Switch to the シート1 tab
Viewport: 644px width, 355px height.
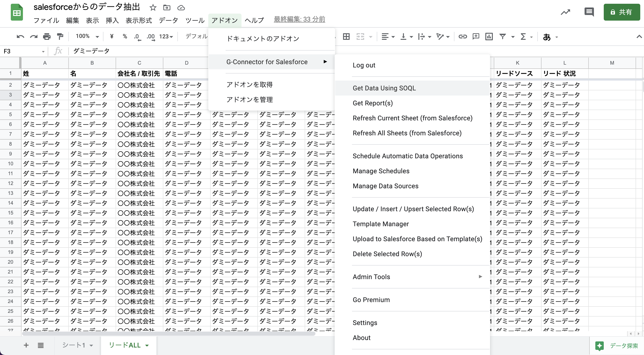pos(74,345)
